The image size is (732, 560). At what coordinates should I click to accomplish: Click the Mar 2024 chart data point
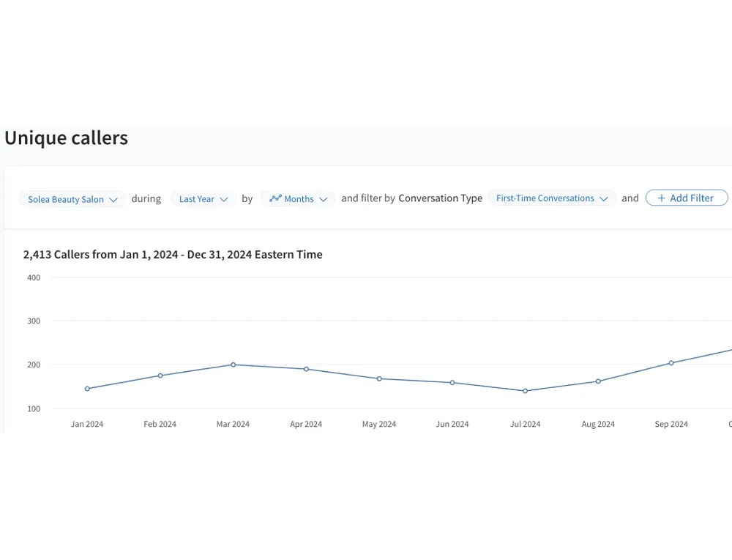pos(234,365)
